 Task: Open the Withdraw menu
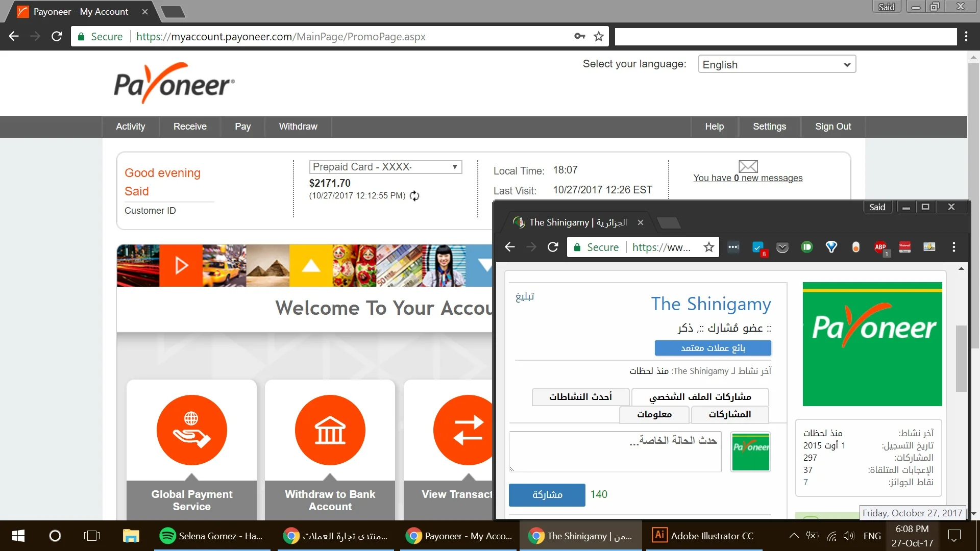pyautogui.click(x=298, y=127)
